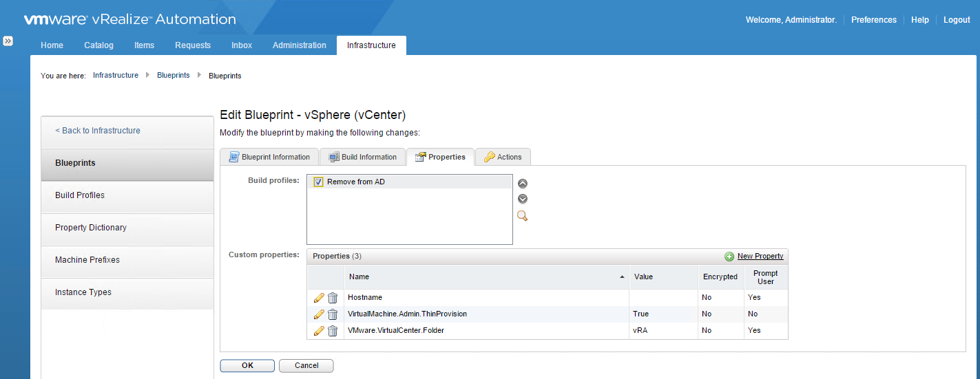
Task: Click the Prompt User column header
Action: (766, 277)
